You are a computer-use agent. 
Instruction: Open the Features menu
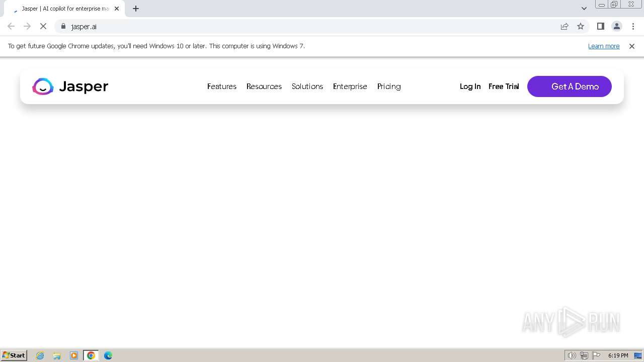pyautogui.click(x=222, y=86)
